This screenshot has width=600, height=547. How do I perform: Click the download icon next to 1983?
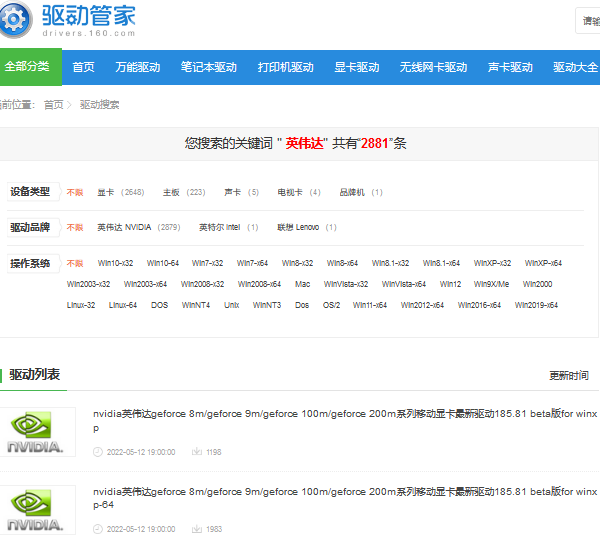[197, 529]
